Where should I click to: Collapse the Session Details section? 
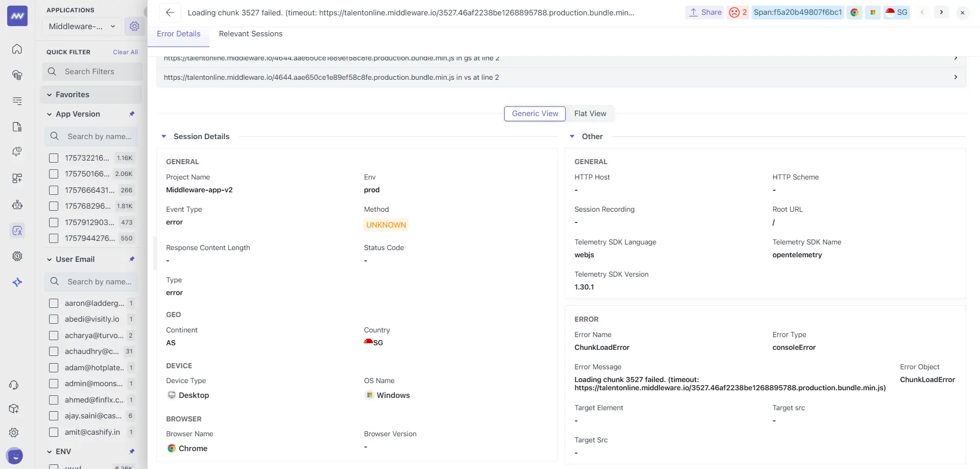(164, 136)
